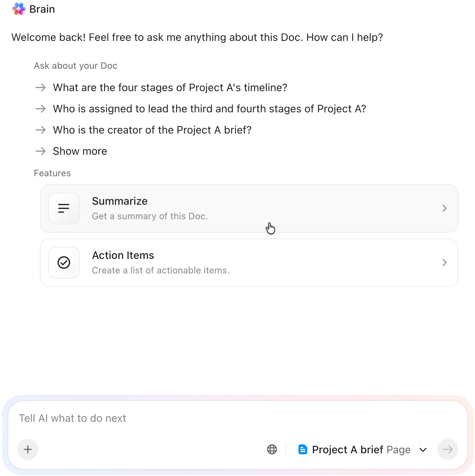This screenshot has height=476, width=475.
Task: Click the arrow beside Show more
Action: pos(40,151)
